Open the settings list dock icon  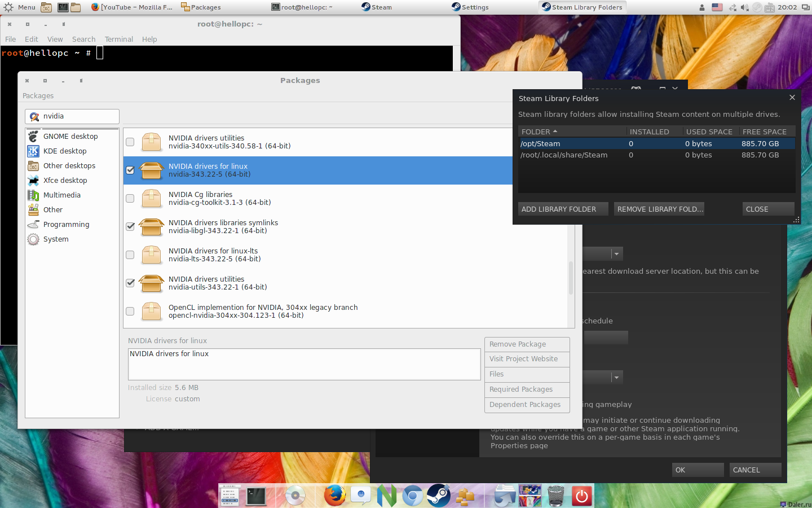click(x=230, y=496)
